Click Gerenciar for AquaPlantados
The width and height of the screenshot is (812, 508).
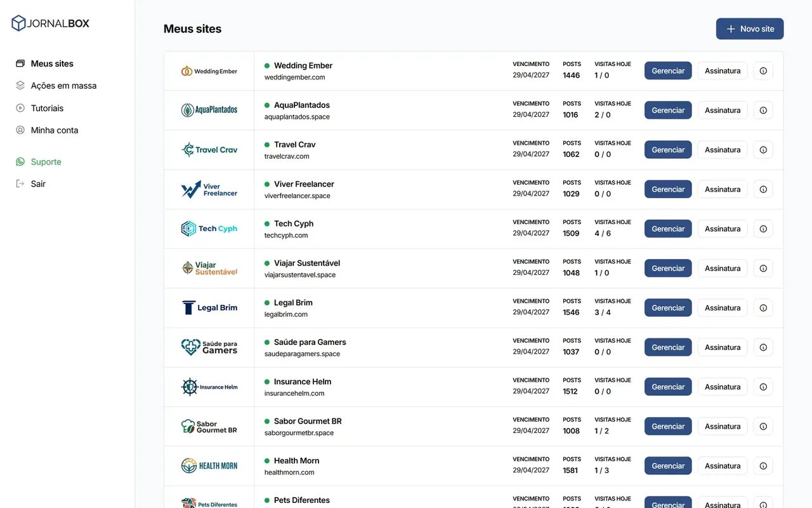(x=668, y=110)
